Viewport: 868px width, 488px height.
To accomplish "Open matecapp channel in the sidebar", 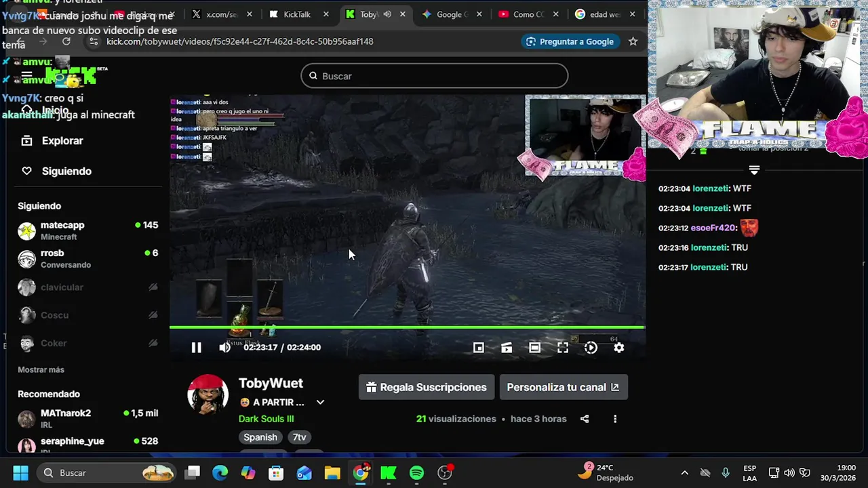I will 88,230.
